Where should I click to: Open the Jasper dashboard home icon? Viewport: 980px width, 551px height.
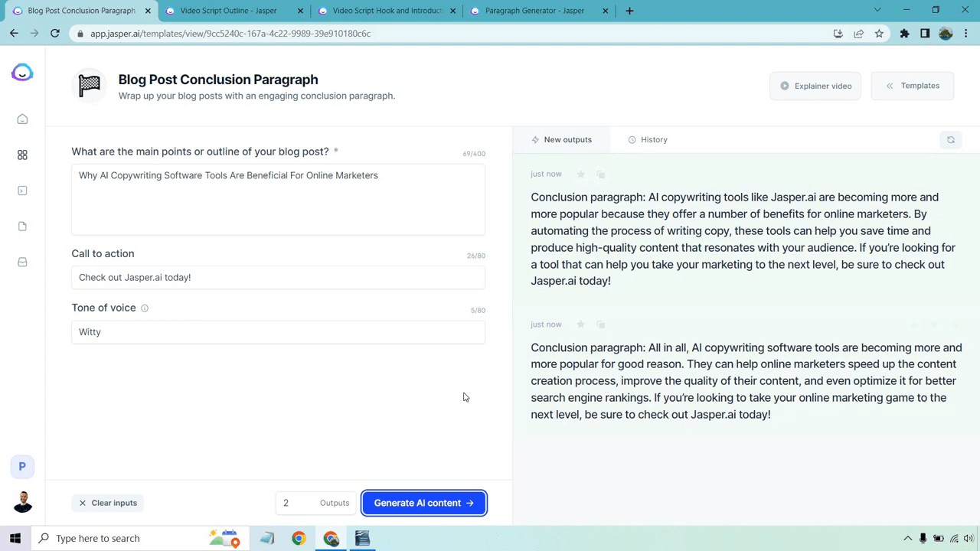pyautogui.click(x=22, y=119)
